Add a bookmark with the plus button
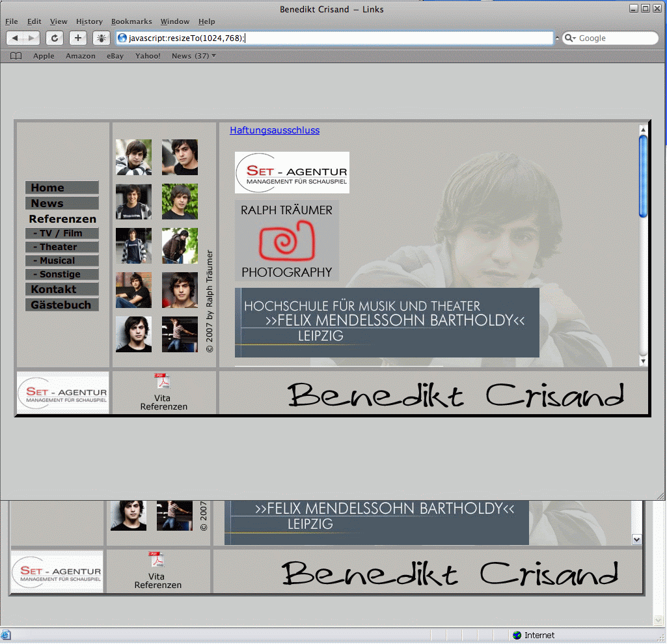 (78, 38)
